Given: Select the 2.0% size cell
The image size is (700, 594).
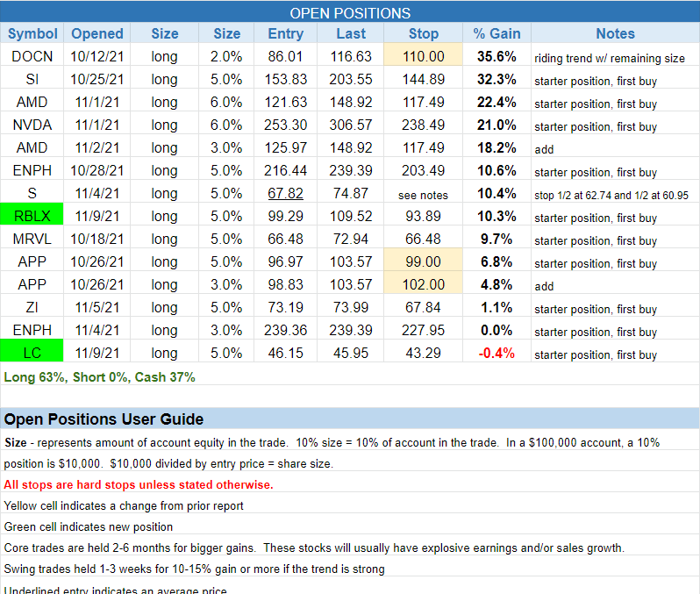Looking at the screenshot, I should [226, 56].
